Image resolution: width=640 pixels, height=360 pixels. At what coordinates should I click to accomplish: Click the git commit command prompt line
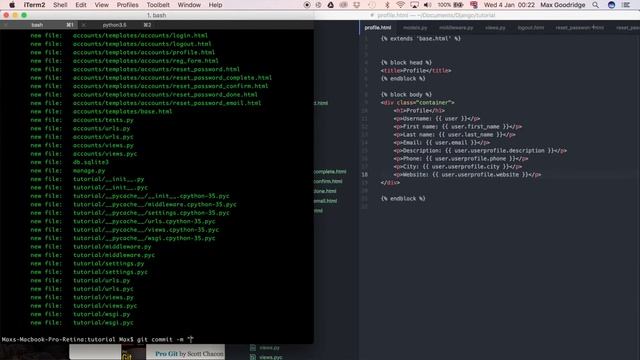[98, 339]
